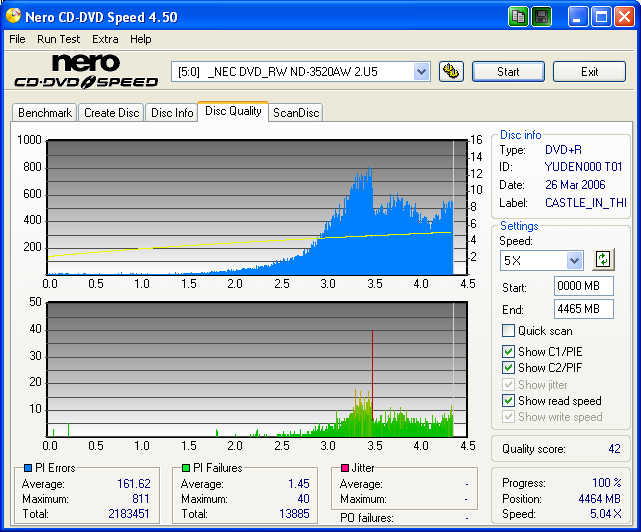Click PI Failures maximum 40
The width and height of the screenshot is (641, 532).
[303, 499]
